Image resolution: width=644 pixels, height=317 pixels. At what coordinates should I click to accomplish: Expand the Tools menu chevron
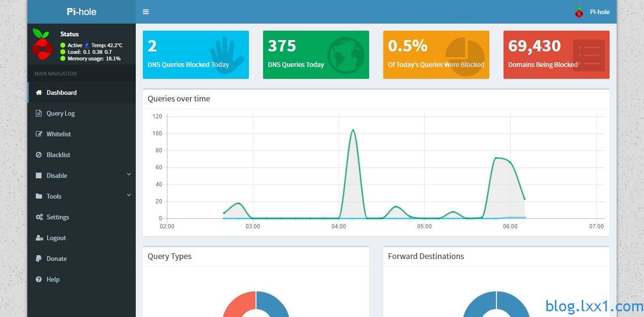(129, 195)
